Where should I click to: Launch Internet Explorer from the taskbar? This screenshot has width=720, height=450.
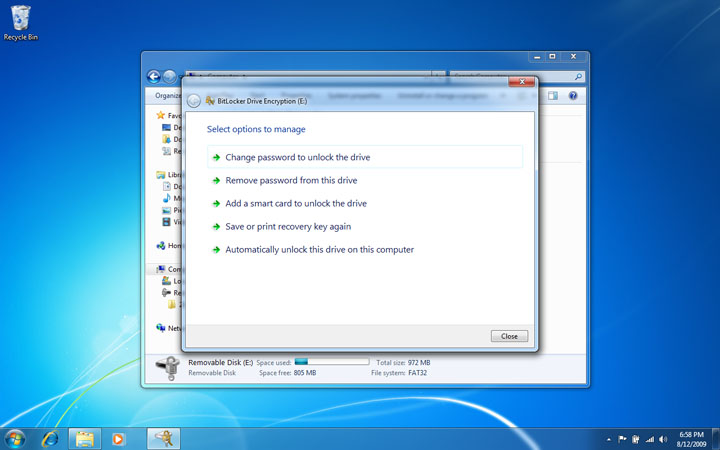[49, 438]
